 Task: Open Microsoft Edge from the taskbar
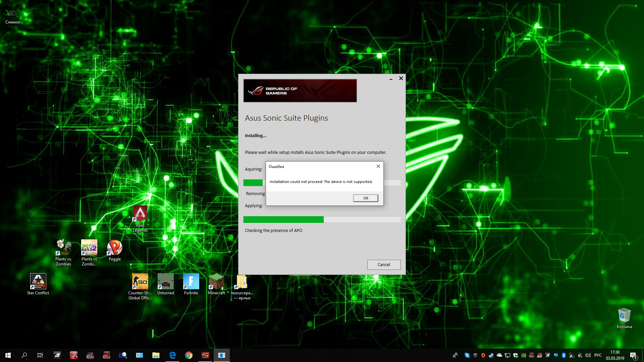tap(172, 355)
